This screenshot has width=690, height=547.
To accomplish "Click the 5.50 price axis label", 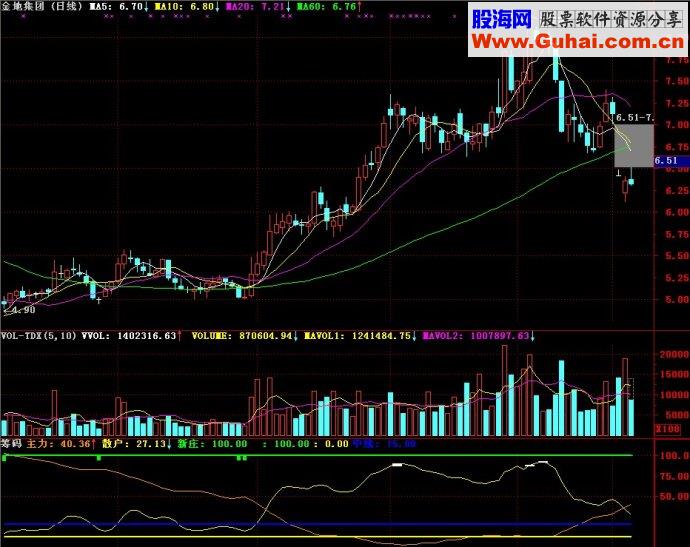I will (x=677, y=256).
